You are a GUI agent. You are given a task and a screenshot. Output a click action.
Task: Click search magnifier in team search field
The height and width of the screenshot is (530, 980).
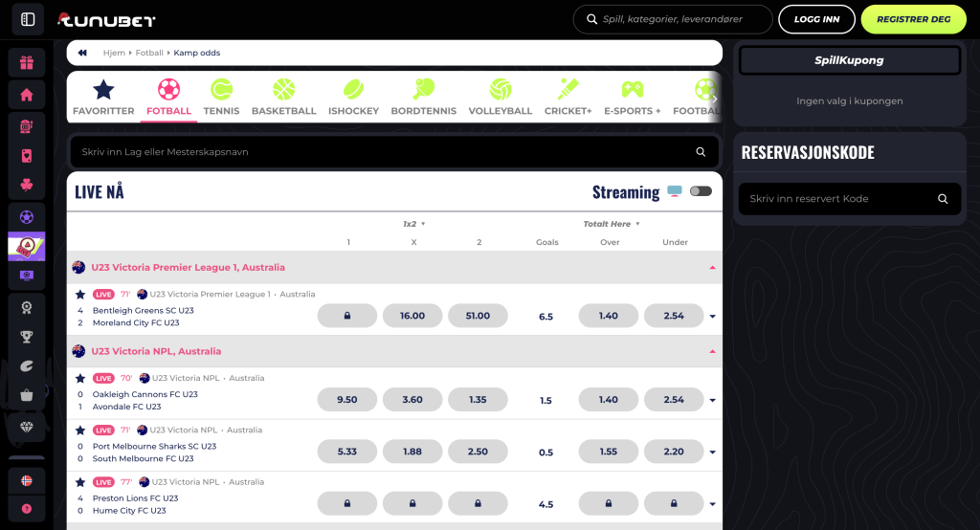pyautogui.click(x=701, y=152)
